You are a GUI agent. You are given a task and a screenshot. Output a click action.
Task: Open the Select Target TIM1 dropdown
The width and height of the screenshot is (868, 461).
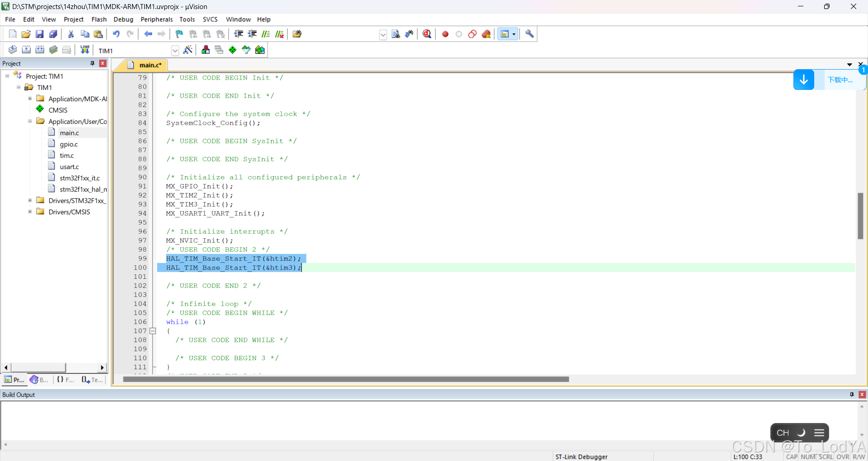click(x=175, y=51)
